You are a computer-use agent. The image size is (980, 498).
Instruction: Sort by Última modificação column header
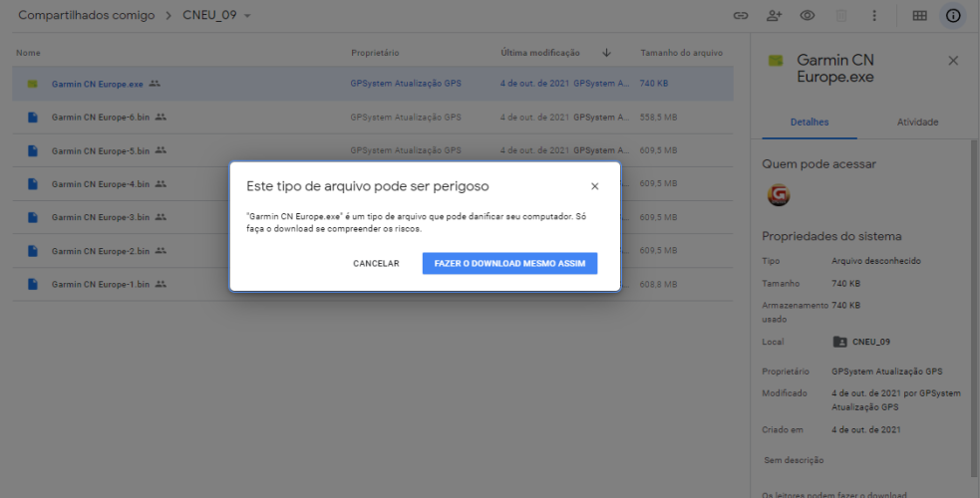tap(540, 53)
